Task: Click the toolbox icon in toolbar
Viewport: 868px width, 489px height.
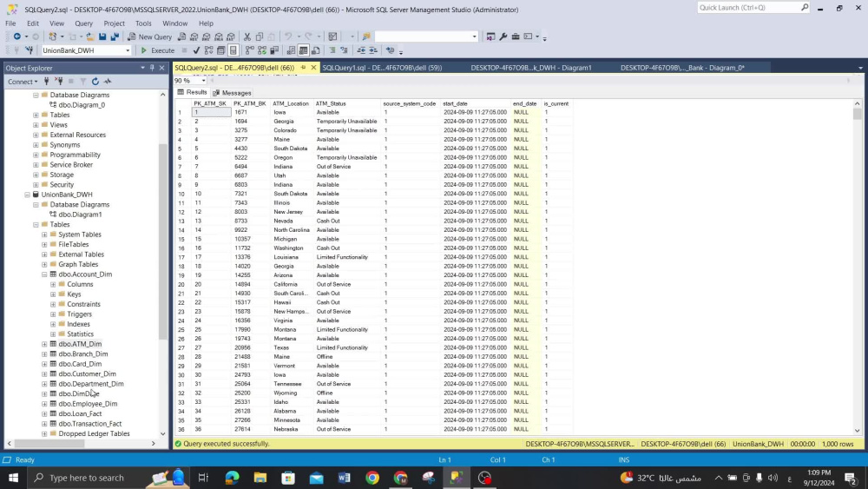Action: [x=516, y=36]
